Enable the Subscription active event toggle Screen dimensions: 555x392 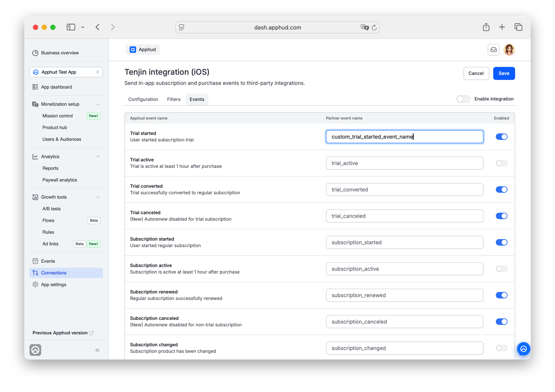click(x=501, y=269)
